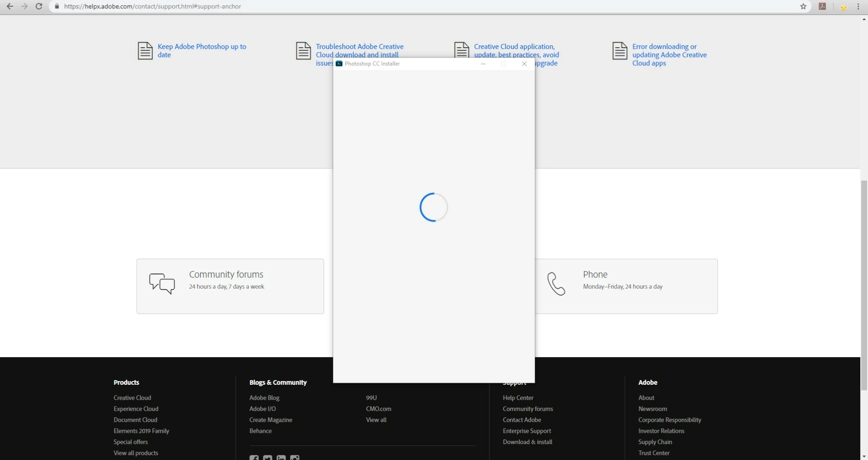The image size is (868, 460).
Task: Click the Instagram icon in footer
Action: [295, 458]
